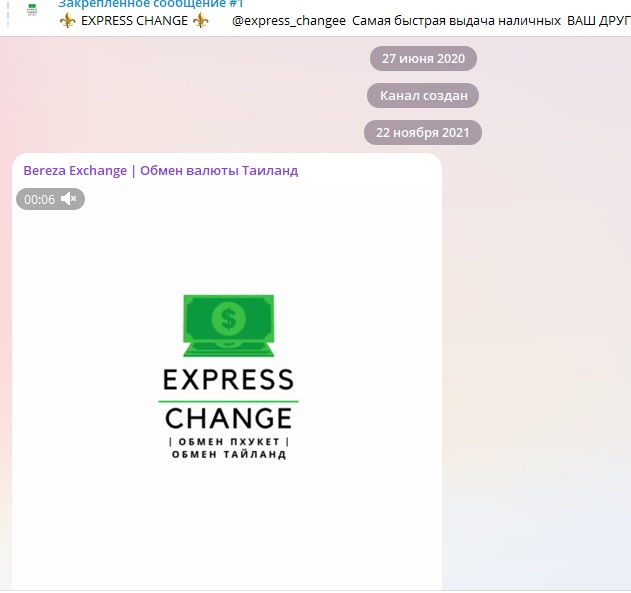
Task: Open Bereza Exchange forwarded channel link
Action: click(x=161, y=171)
